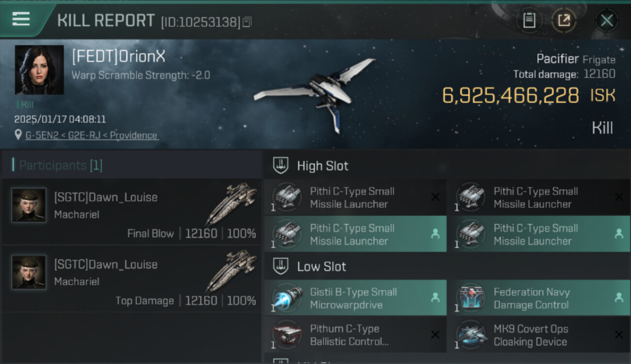631x364 pixels.
Task: Open OrionX's pilot portrait
Action: [39, 70]
